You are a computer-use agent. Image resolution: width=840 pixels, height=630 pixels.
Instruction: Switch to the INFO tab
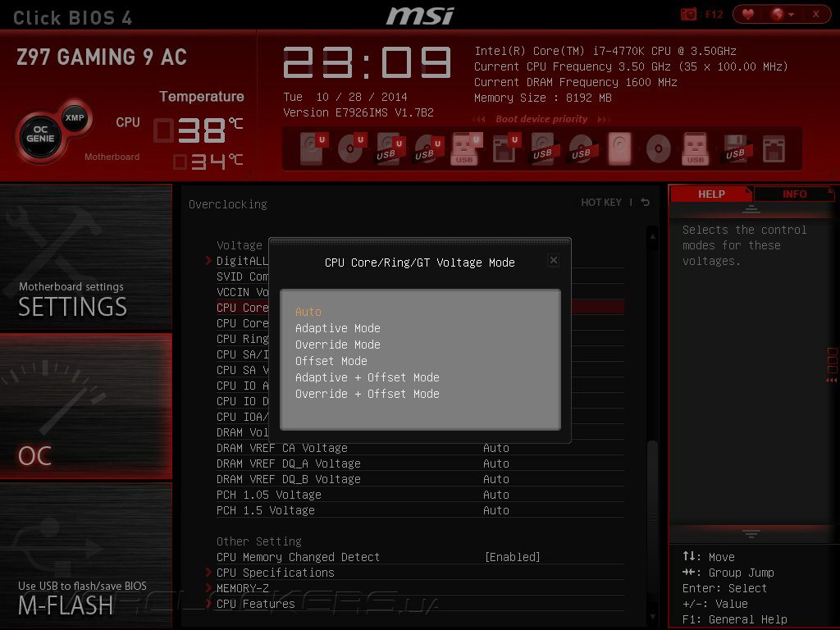pyautogui.click(x=794, y=194)
